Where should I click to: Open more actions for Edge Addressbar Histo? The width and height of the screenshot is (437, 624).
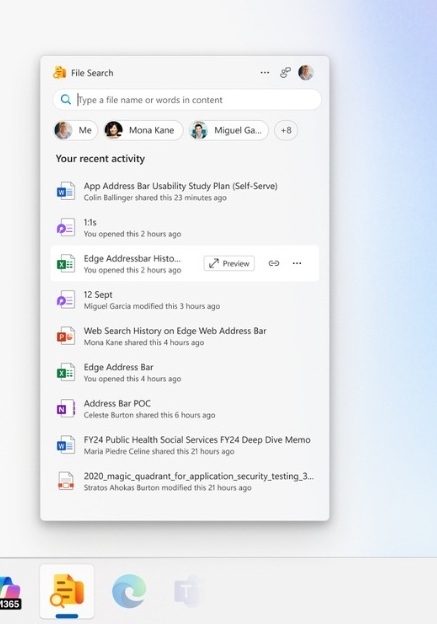[297, 263]
